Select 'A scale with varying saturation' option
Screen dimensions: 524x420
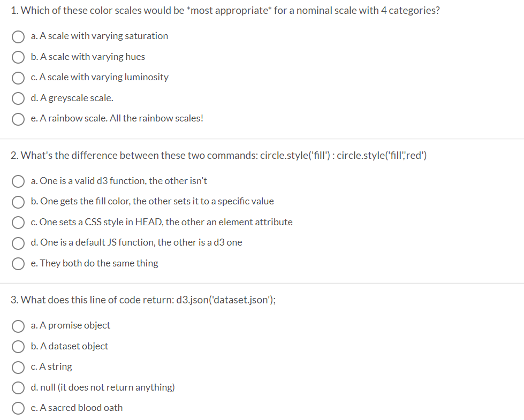[18, 37]
